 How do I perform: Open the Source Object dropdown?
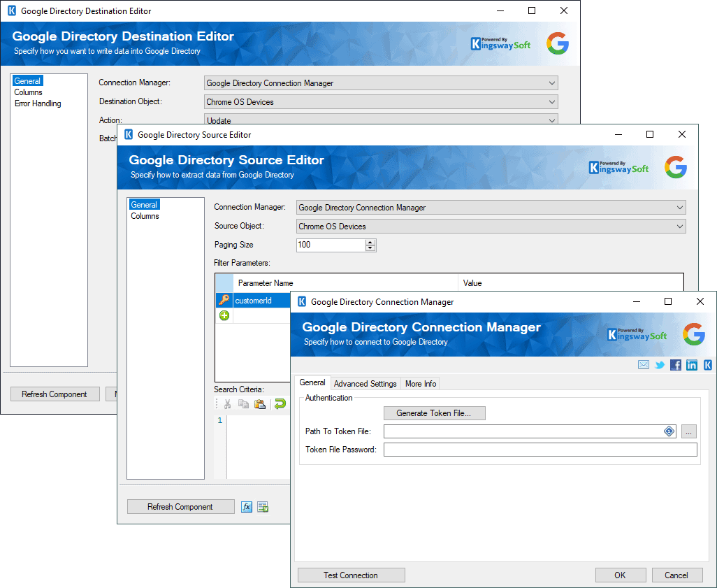point(679,226)
